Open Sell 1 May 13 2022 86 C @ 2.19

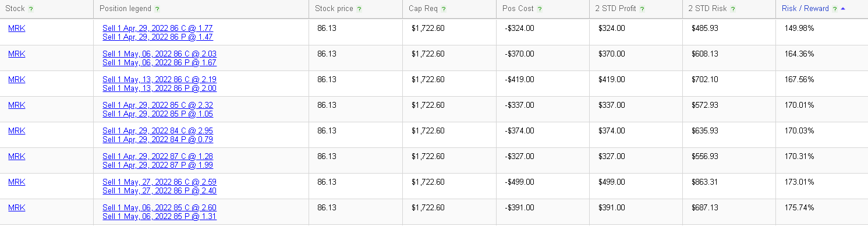[160, 79]
